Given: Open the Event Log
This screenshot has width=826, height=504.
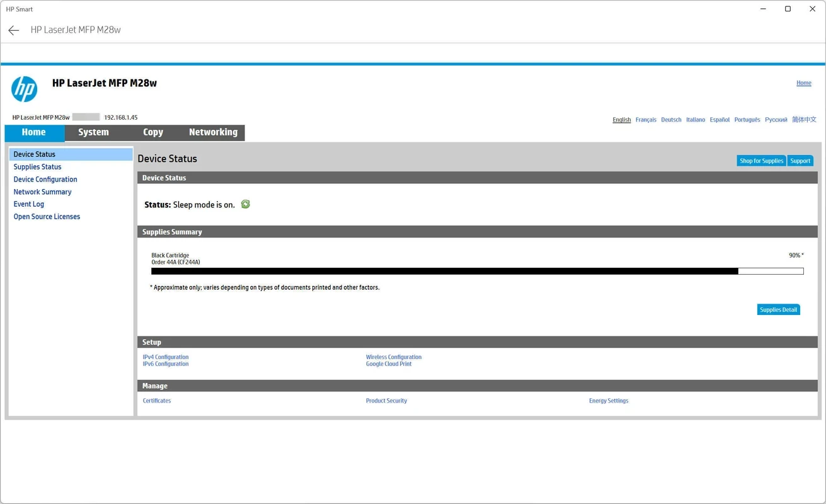Looking at the screenshot, I should [x=29, y=204].
